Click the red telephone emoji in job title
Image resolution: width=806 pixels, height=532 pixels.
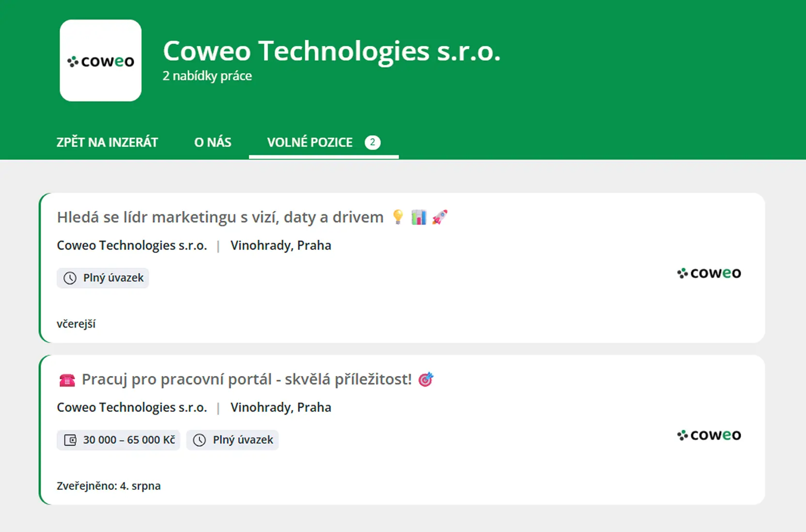point(67,380)
